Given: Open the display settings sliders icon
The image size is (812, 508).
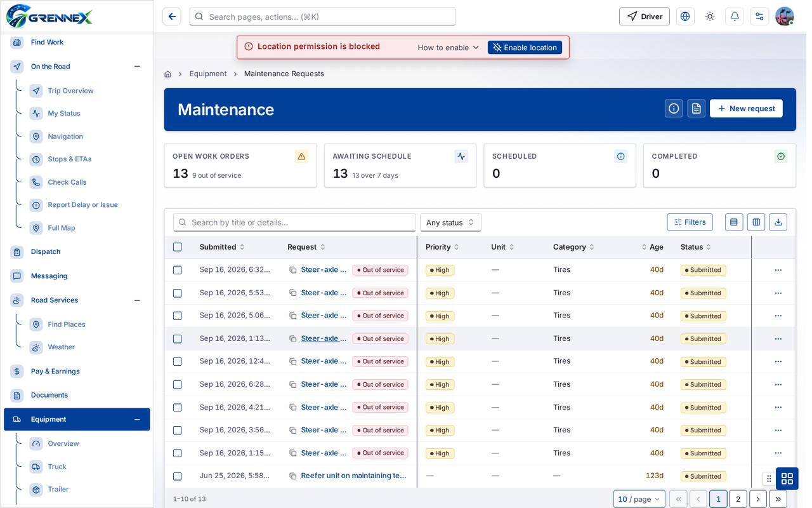Looking at the screenshot, I should [x=759, y=17].
